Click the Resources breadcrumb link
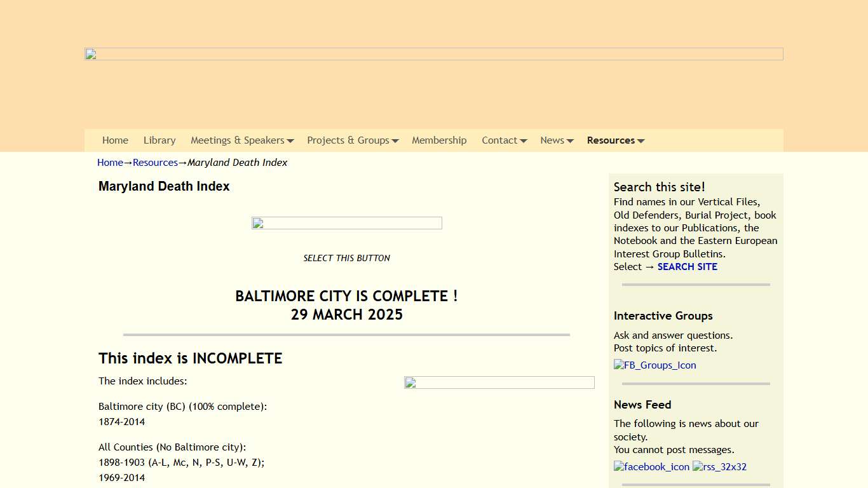 tap(155, 162)
